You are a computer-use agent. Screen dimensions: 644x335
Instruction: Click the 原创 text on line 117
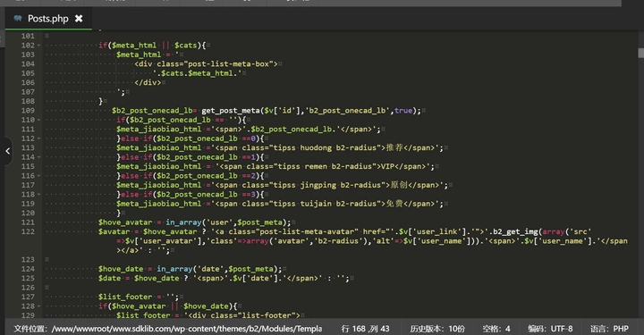tap(399, 185)
